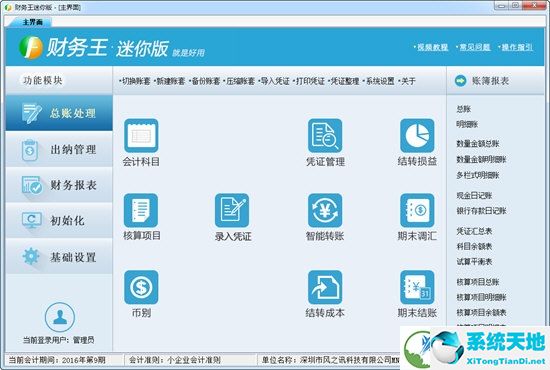
Task: Open the 会计科目 chart of accounts icon
Action: 141,135
